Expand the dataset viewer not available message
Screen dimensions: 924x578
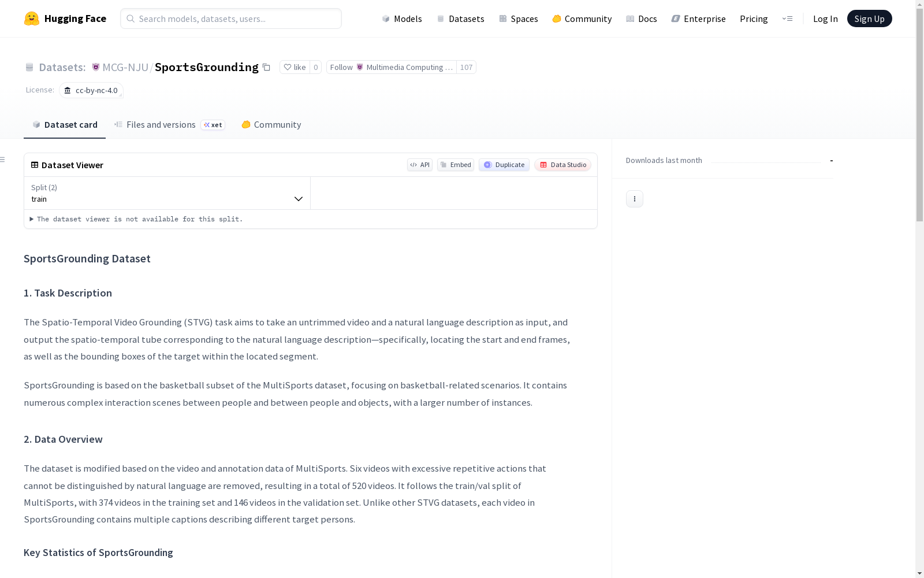[136, 219]
